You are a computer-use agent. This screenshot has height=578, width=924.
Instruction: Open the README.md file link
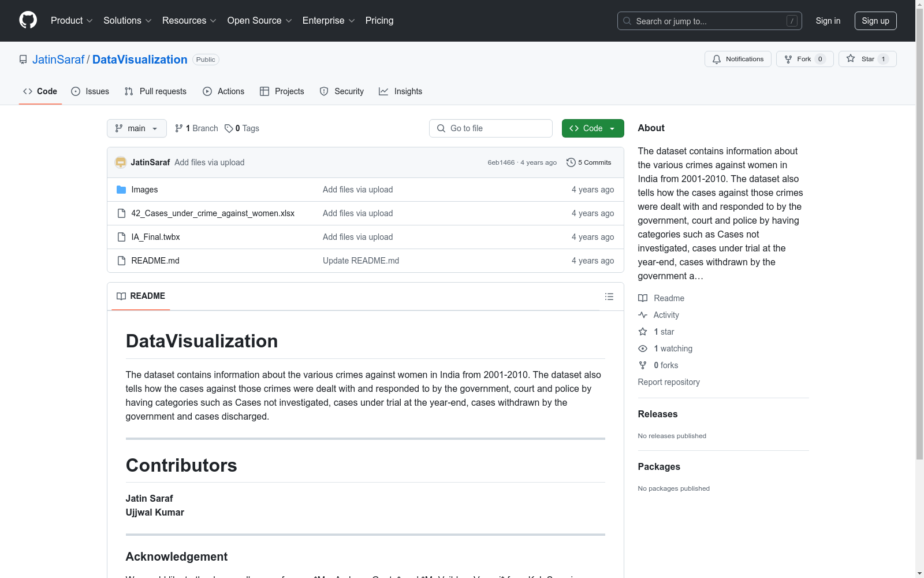[x=155, y=261]
